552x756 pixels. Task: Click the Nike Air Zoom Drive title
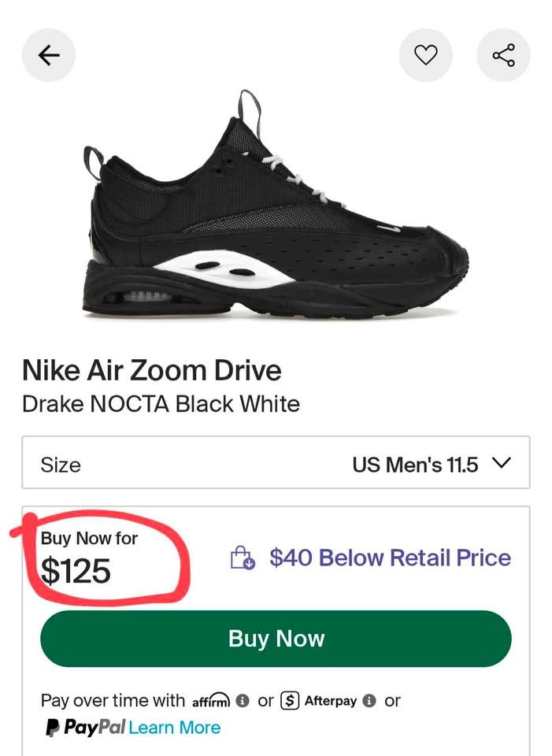(x=151, y=370)
